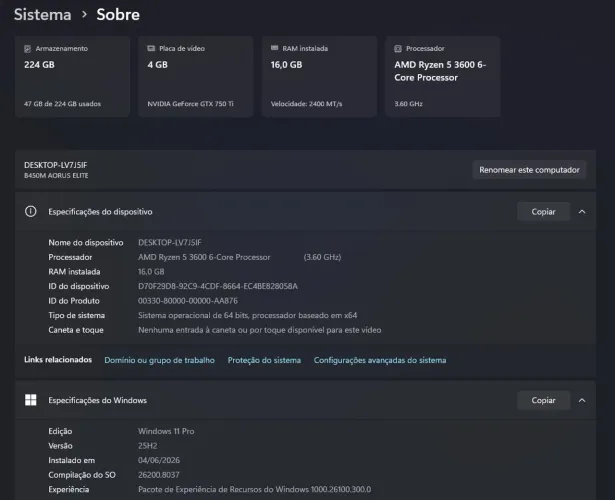
Task: Click the RAM instalada 16,0 GB row value
Action: pos(151,272)
